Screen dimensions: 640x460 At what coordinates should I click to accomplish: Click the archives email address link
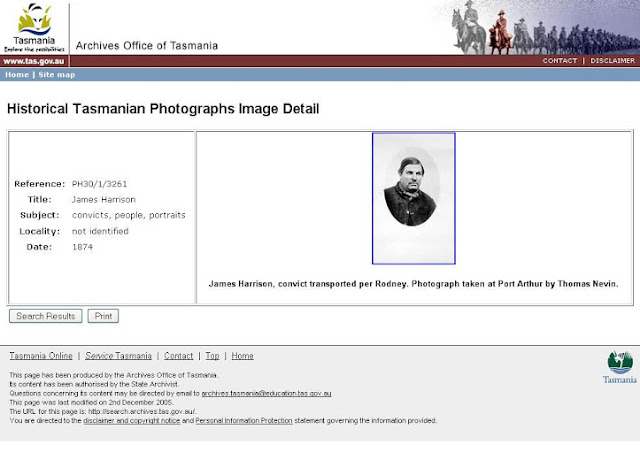[267, 393]
